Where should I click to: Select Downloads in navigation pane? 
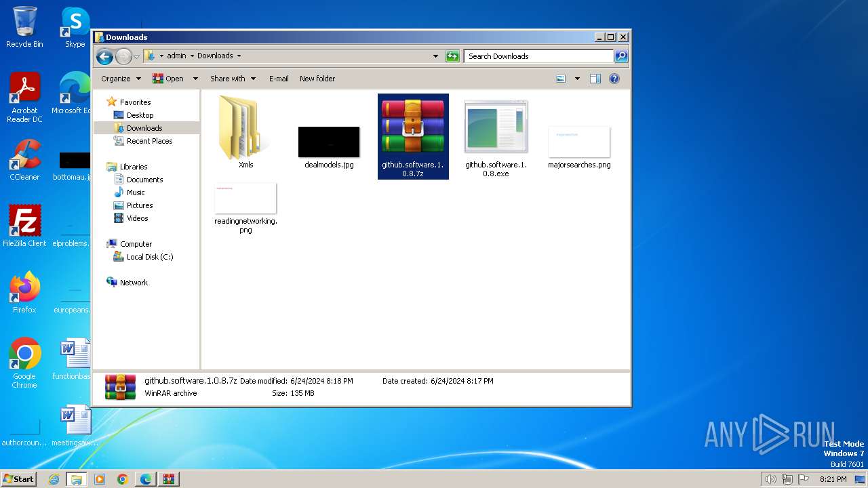(x=144, y=128)
